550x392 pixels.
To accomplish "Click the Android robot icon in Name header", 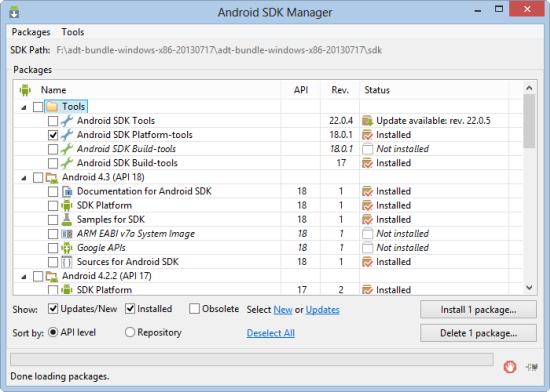I will 25,90.
